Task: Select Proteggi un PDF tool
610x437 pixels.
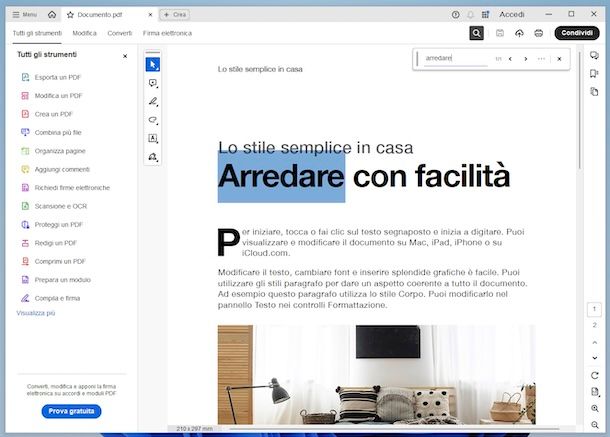Action: [52, 225]
